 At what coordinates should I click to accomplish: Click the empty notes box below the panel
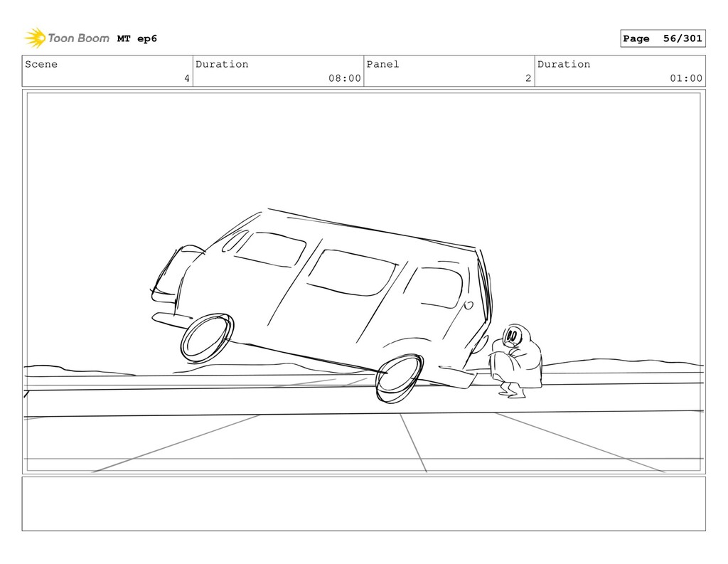pyautogui.click(x=363, y=504)
